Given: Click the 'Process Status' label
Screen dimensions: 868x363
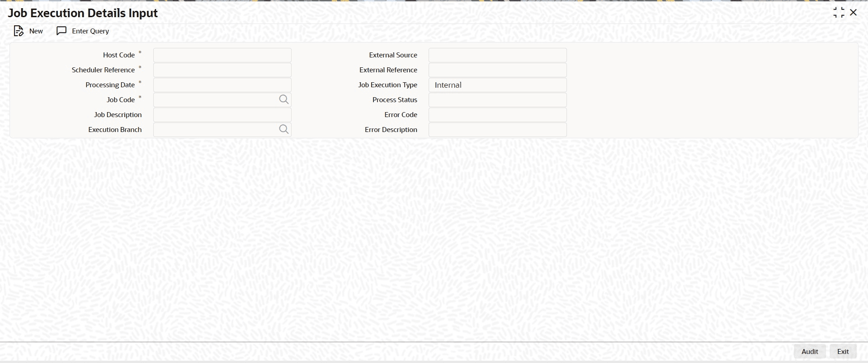Looking at the screenshot, I should [395, 99].
